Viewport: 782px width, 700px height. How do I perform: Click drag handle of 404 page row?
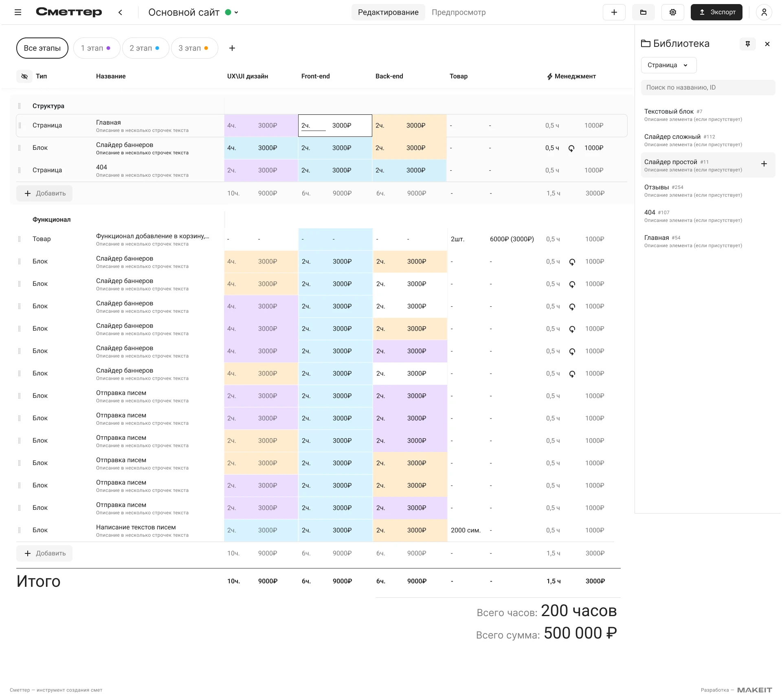tap(19, 170)
